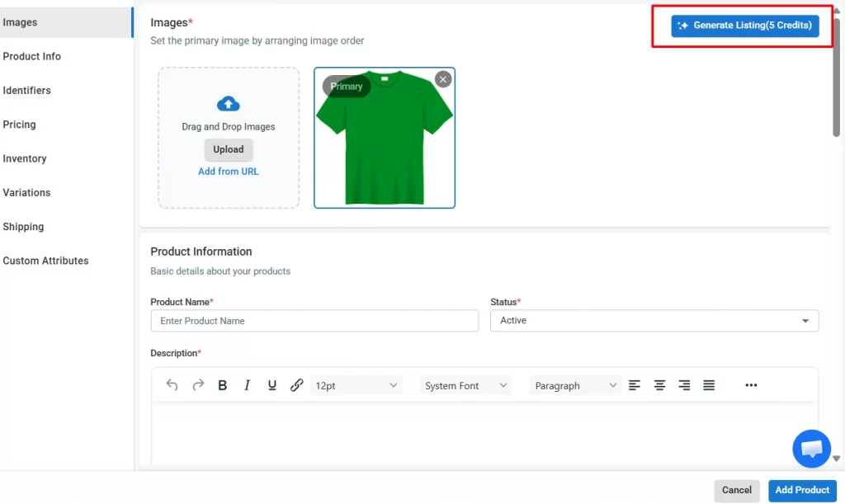The image size is (845, 504).
Task: Open the Status dropdown showing Active
Action: click(x=654, y=321)
